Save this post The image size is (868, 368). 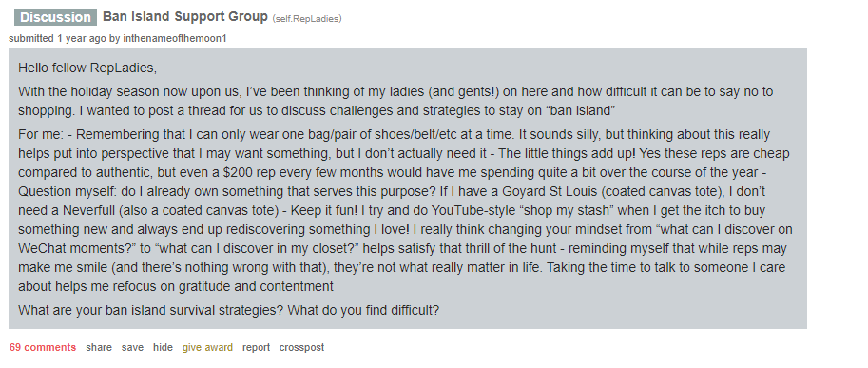point(132,347)
